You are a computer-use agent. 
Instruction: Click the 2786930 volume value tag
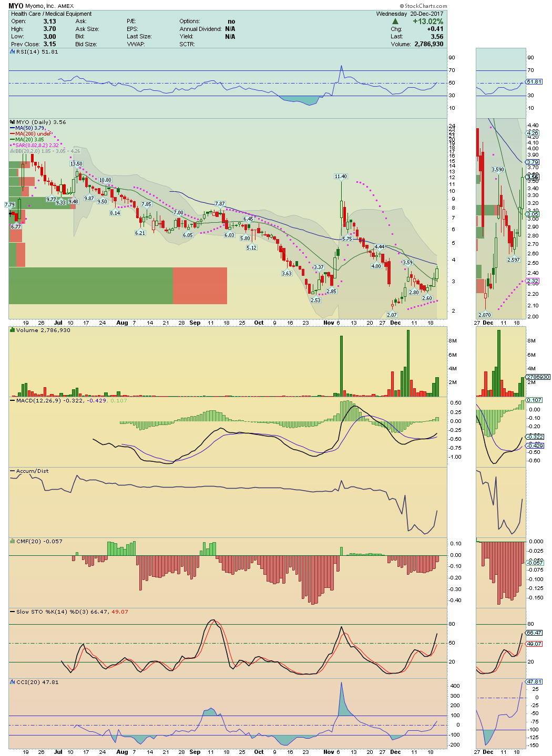point(537,377)
